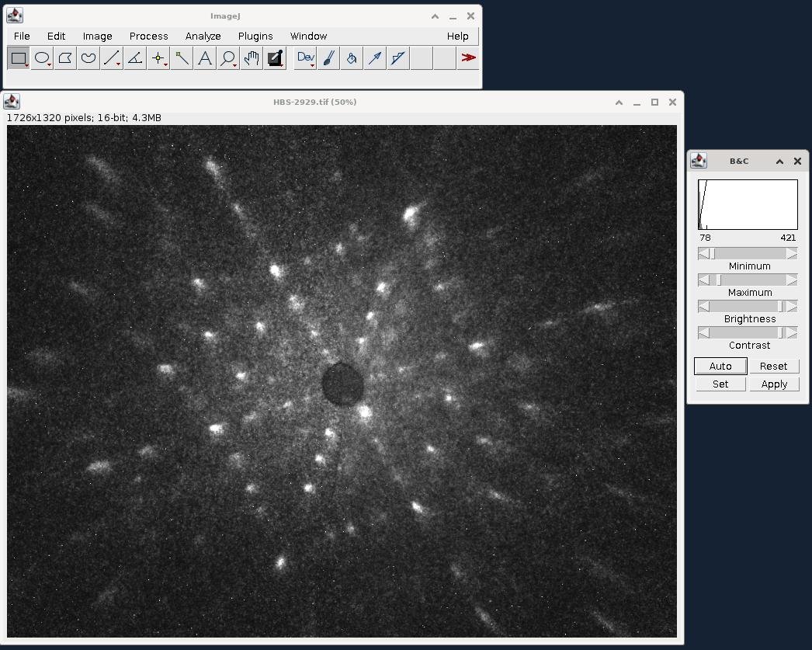812x650 pixels.
Task: Open the Plugins menu
Action: pyautogui.click(x=255, y=36)
